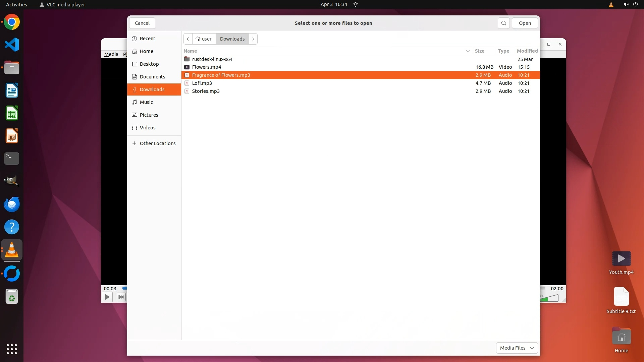Open Recent in the sidebar
644x362 pixels.
pos(147,39)
